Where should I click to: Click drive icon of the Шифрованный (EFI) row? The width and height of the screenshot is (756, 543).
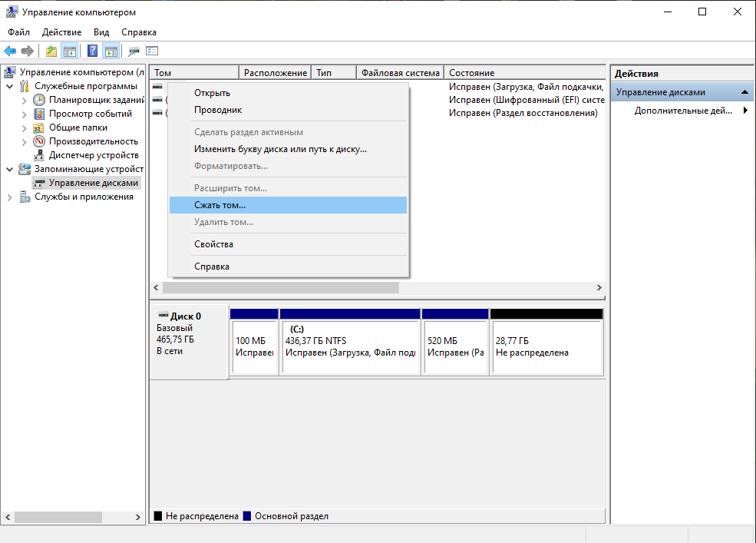157,99
